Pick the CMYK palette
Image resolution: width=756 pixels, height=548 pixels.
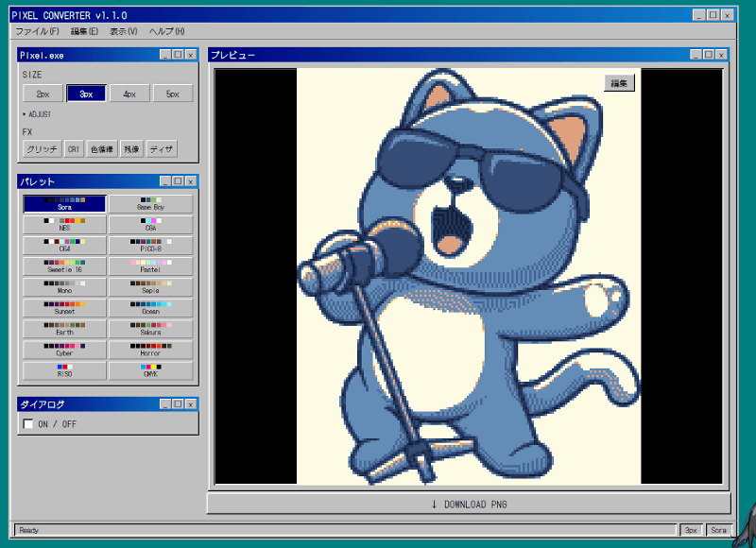tap(151, 370)
